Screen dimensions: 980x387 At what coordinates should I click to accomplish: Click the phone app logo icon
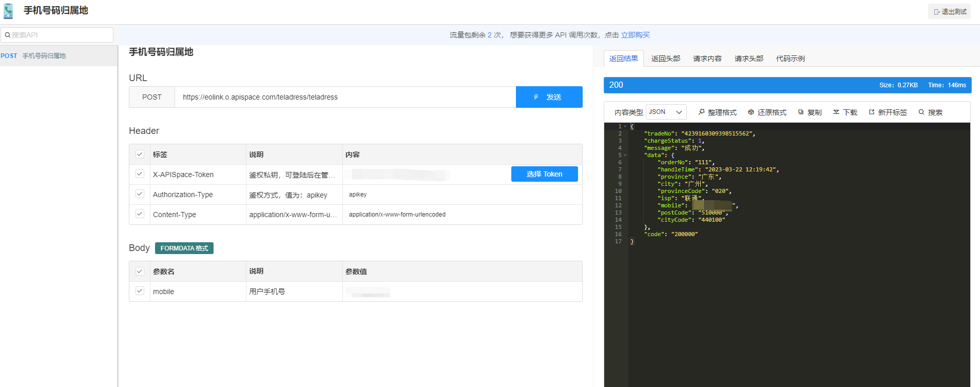click(8, 11)
